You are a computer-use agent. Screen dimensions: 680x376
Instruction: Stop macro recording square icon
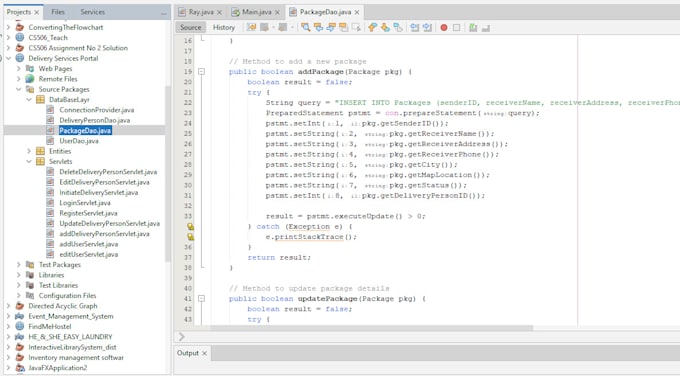456,27
